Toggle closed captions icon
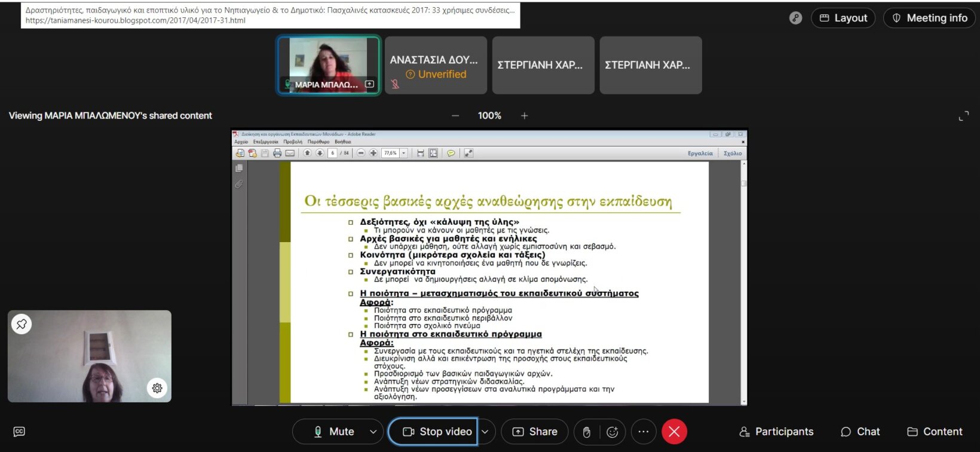Screen dimensions: 980x452 point(19,432)
